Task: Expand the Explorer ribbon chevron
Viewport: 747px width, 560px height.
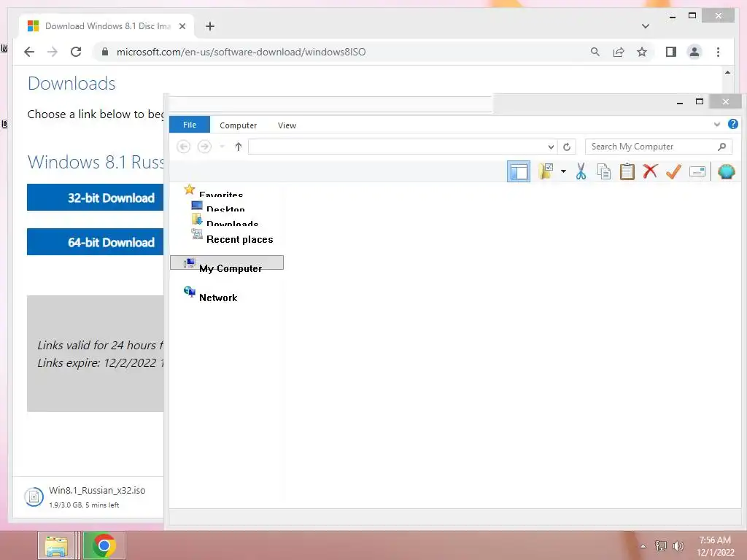Action: tap(716, 124)
